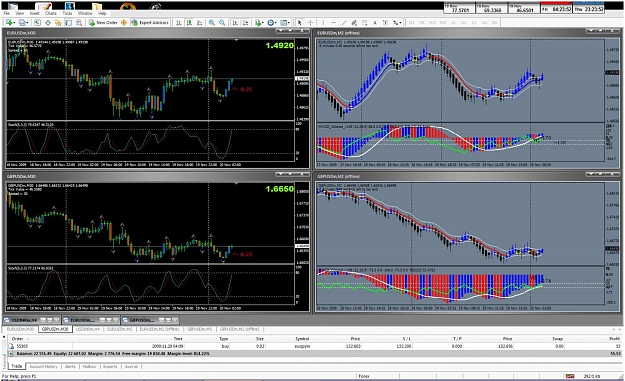Open the File menu
The height and width of the screenshot is (381, 625).
click(7, 13)
